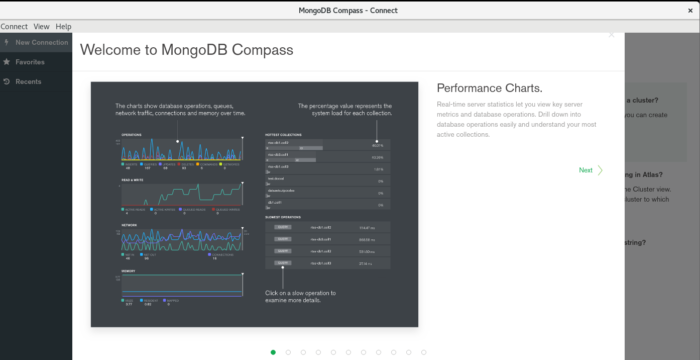Click the Performance Charts preview image
This screenshot has height=360, width=700.
[254, 204]
